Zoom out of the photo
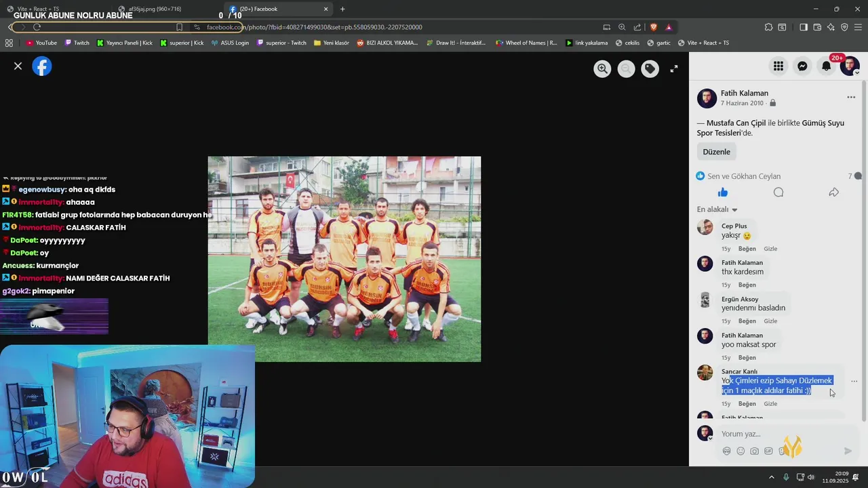 point(626,68)
